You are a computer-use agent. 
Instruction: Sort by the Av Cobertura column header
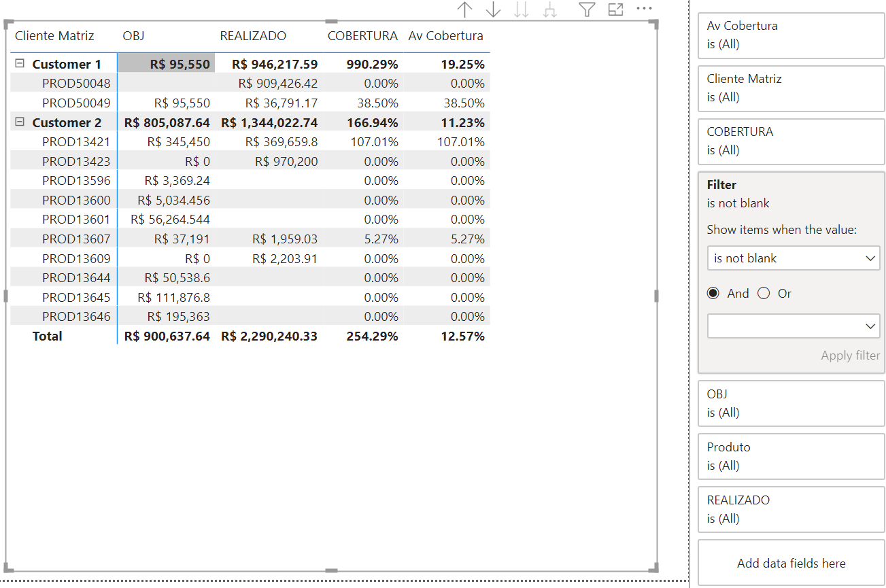[x=446, y=36]
